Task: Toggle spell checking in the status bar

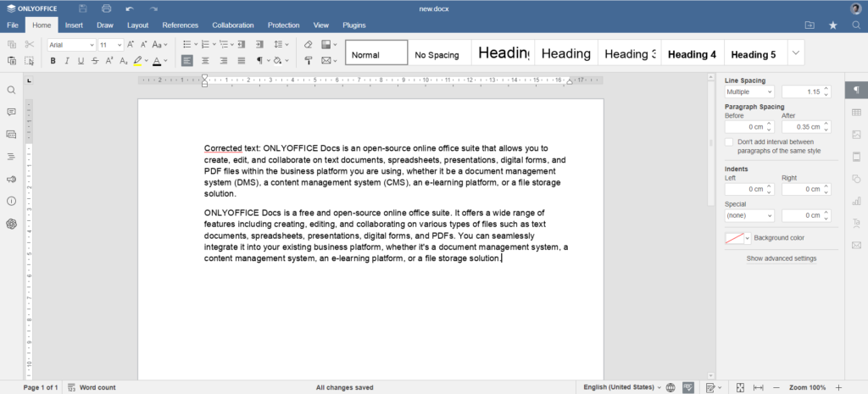Action: click(688, 387)
